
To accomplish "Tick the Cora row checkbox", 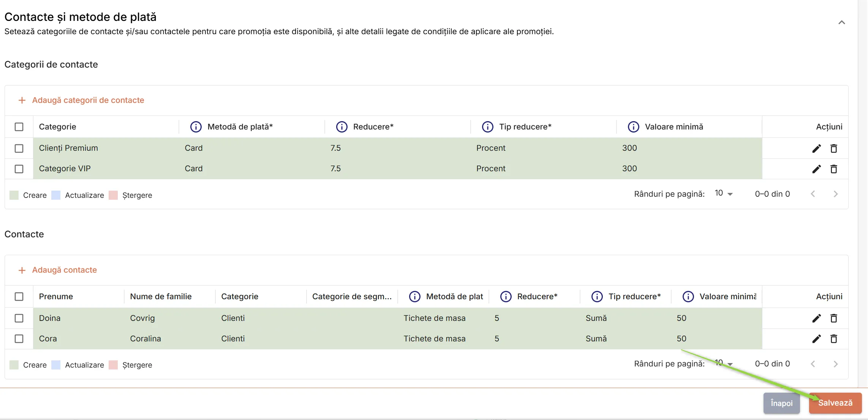I will tap(19, 339).
